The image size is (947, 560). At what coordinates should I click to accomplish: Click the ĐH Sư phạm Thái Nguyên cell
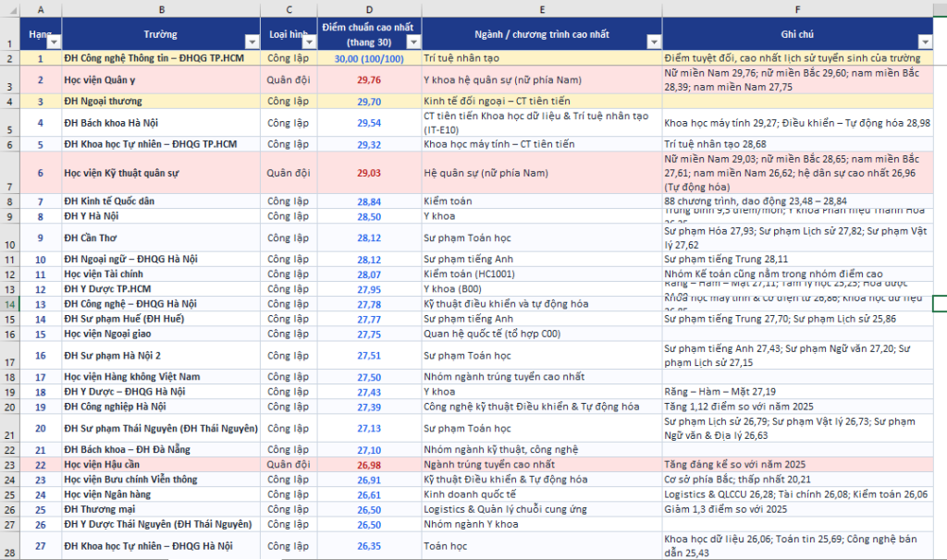161,429
